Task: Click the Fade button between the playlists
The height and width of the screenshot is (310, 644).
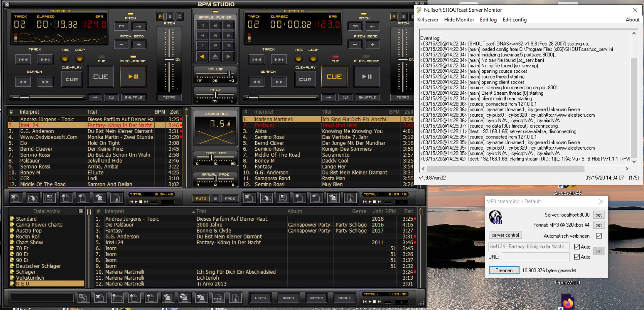Action: (x=230, y=198)
